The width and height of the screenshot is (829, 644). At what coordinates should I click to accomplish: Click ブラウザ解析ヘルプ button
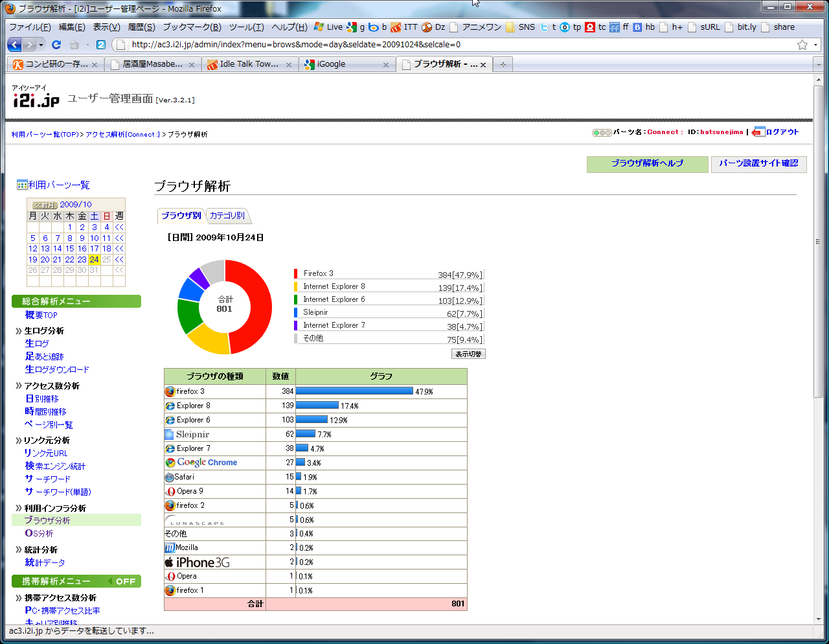[648, 164]
